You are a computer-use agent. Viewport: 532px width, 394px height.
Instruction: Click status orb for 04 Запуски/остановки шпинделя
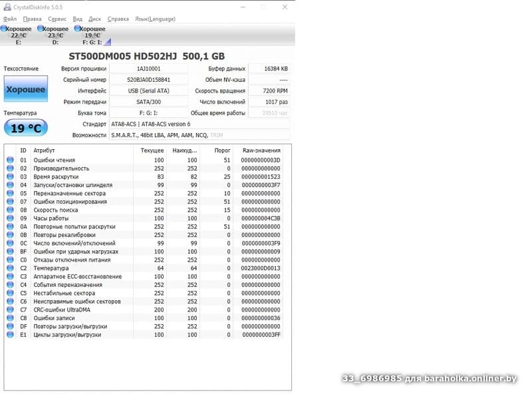click(x=10, y=185)
